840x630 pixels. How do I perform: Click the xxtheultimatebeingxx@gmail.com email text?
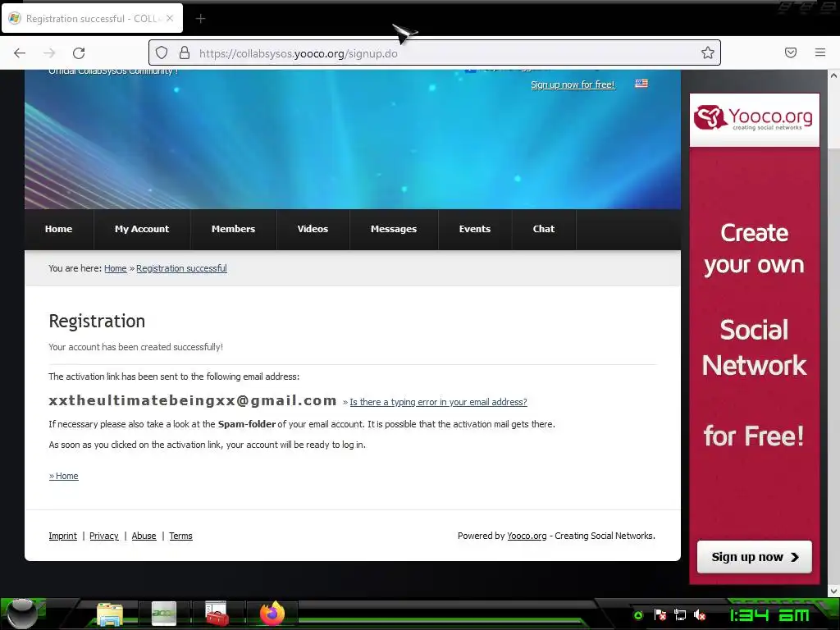(x=193, y=400)
